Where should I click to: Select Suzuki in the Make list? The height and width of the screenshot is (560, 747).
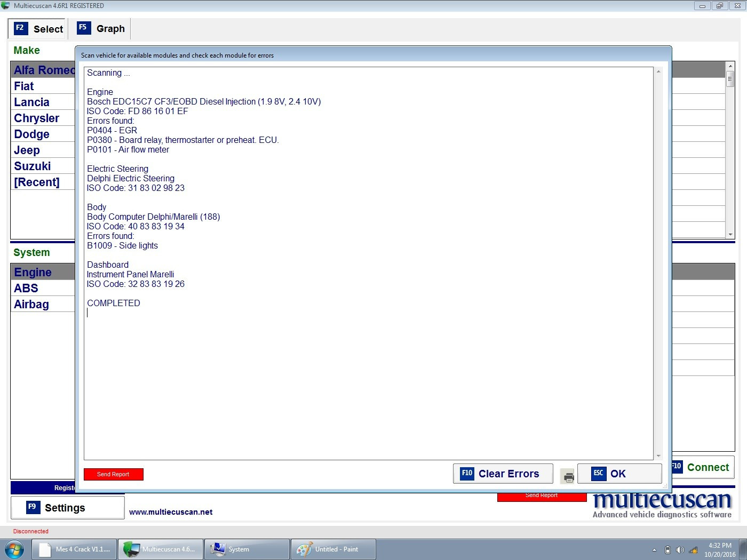click(43, 166)
